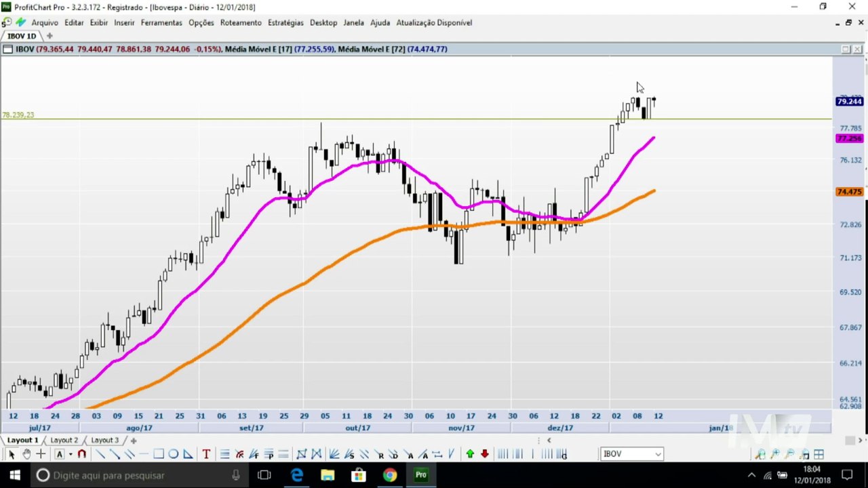
Task: Open Microsoft Edge from taskbar
Action: tap(297, 475)
